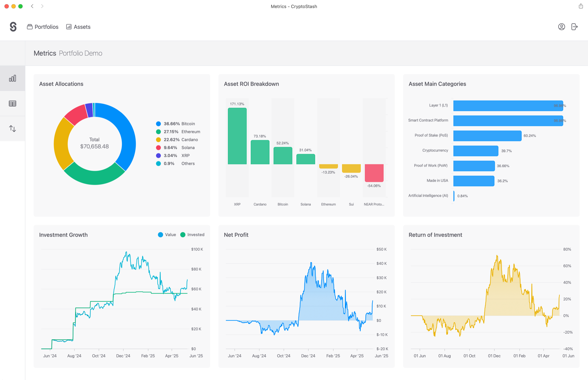This screenshot has width=588, height=380.
Task: Click the logout icon
Action: click(x=574, y=27)
